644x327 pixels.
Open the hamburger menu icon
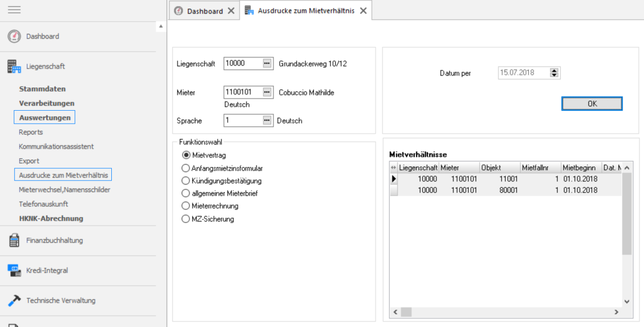(14, 9)
